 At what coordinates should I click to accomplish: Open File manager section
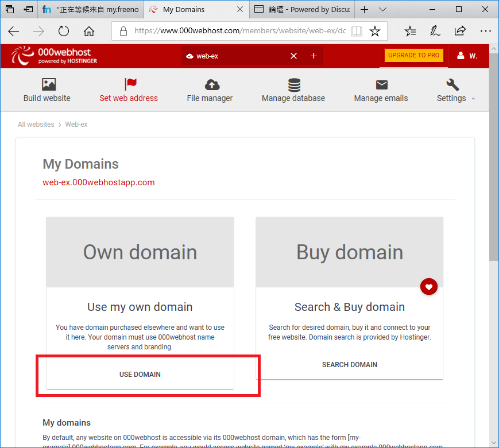pyautogui.click(x=210, y=90)
